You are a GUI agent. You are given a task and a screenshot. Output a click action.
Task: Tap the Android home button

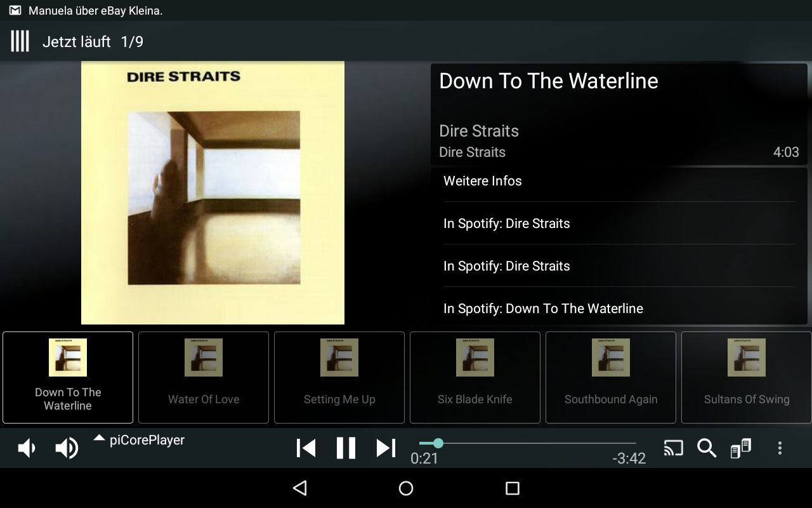tap(406, 488)
